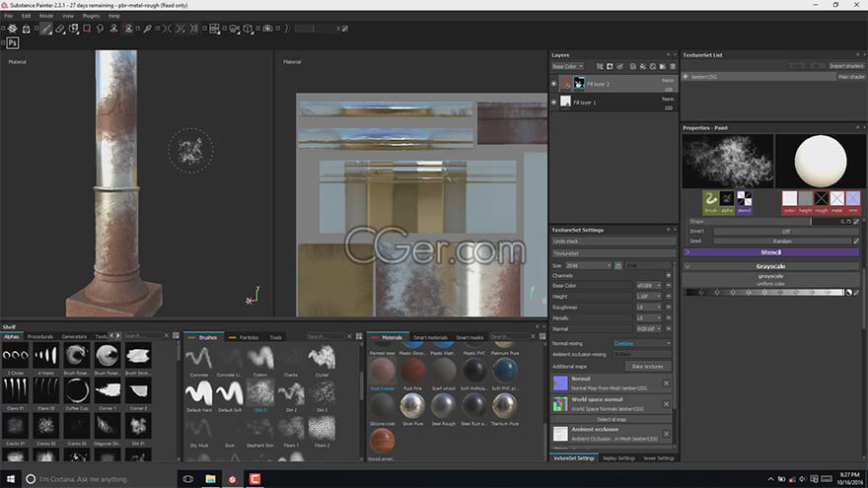Viewport: 868px width, 488px height.
Task: Add folder using Layers panel folder icon
Action: pos(663,66)
